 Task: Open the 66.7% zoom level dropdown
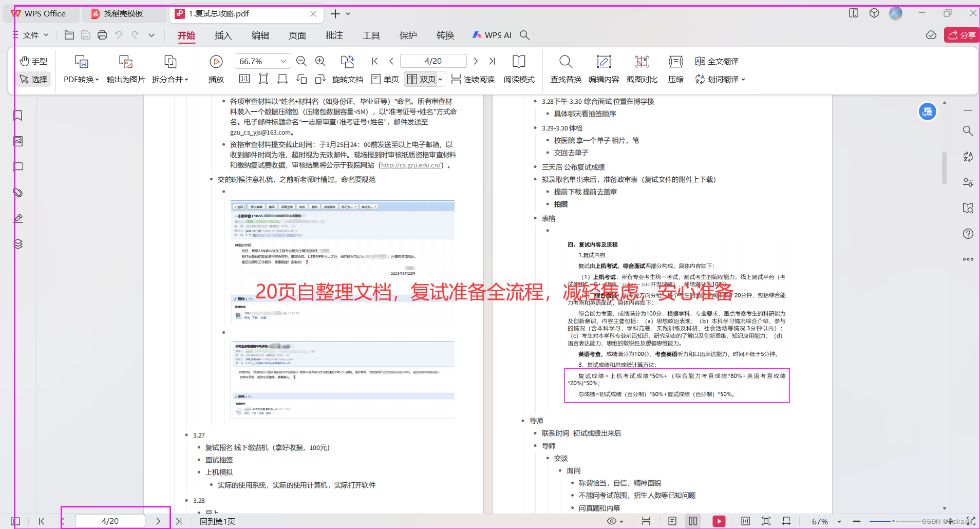(283, 61)
